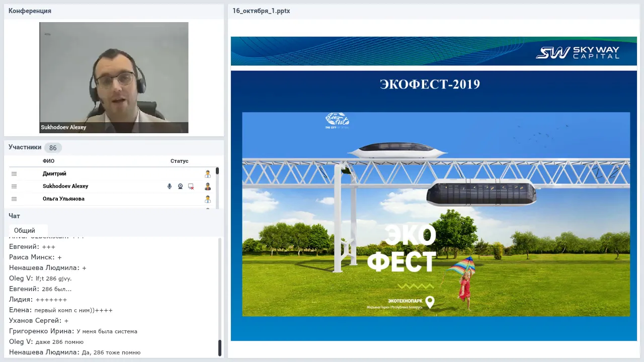644x362 pixels.
Task: Open the menu icon beside Ольга Ульянова
Action: tap(14, 199)
